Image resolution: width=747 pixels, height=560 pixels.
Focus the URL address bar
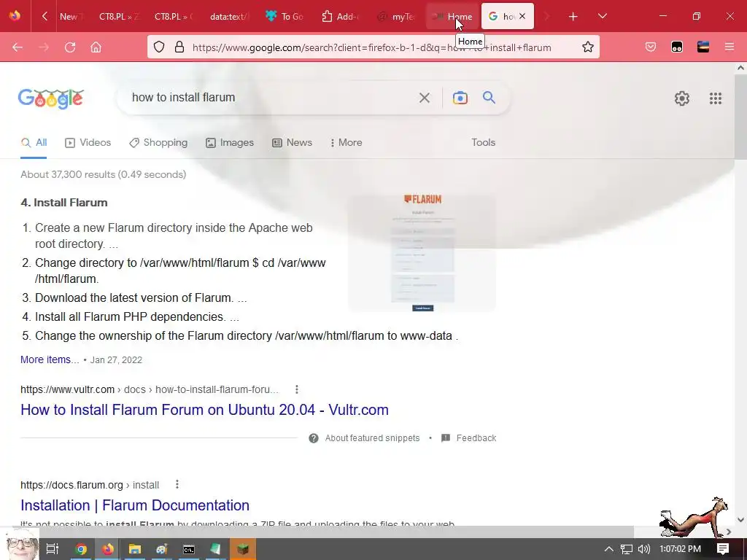pos(371,47)
